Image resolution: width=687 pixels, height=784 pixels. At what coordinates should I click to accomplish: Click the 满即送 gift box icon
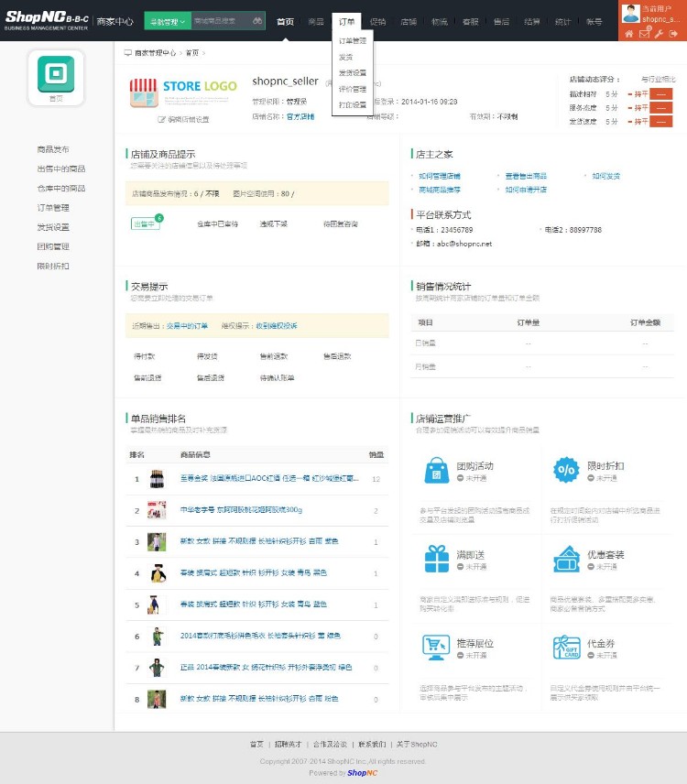[437, 559]
